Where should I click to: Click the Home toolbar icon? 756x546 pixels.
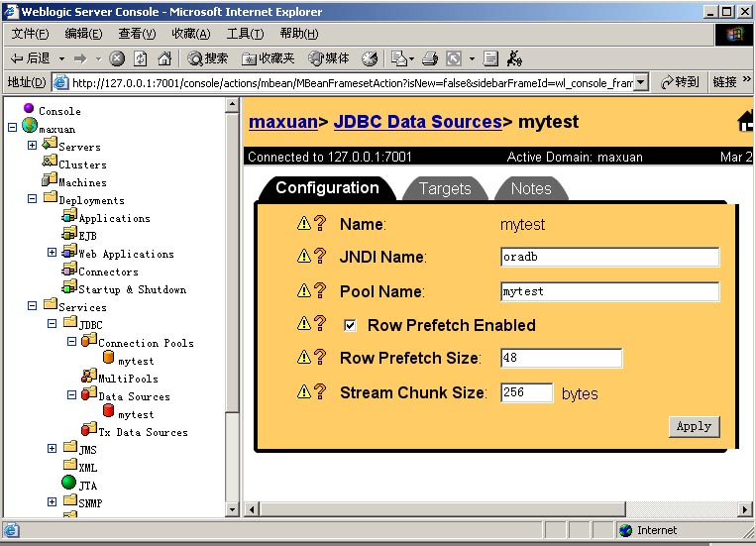click(x=164, y=58)
